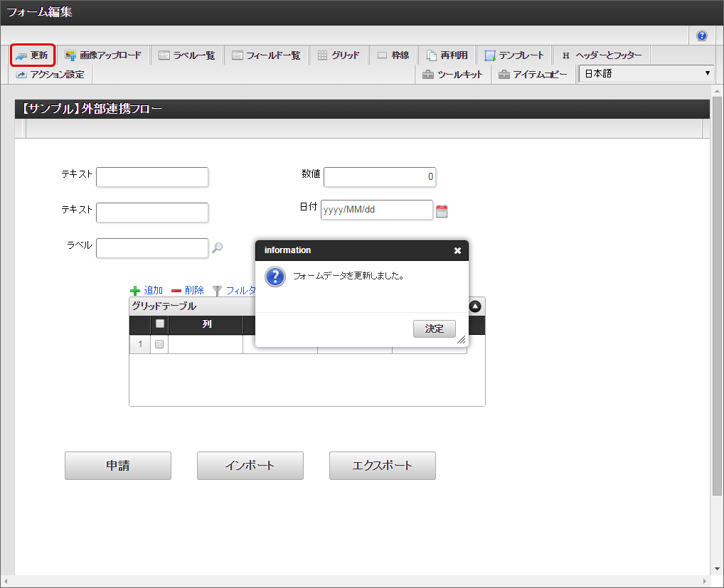Viewport: 724px width, 588px height.
Task: Click the 申請 button
Action: [x=118, y=466]
